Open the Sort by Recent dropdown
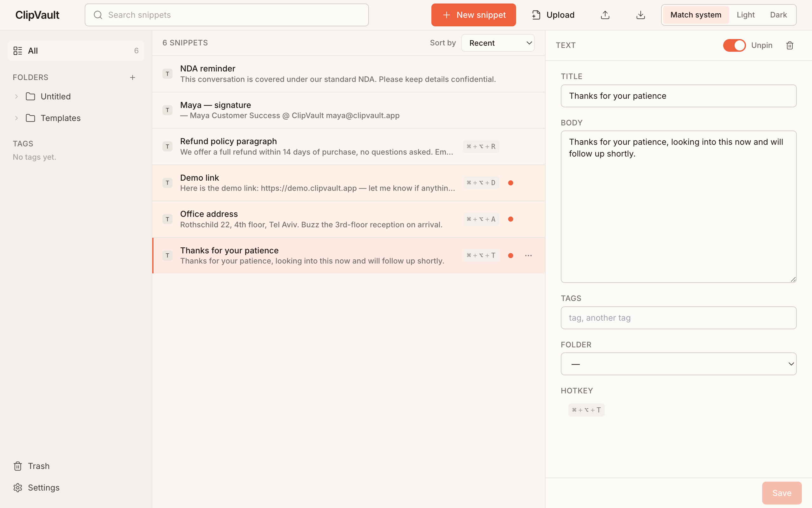Screen dimensions: 812x508 pyautogui.click(x=498, y=43)
